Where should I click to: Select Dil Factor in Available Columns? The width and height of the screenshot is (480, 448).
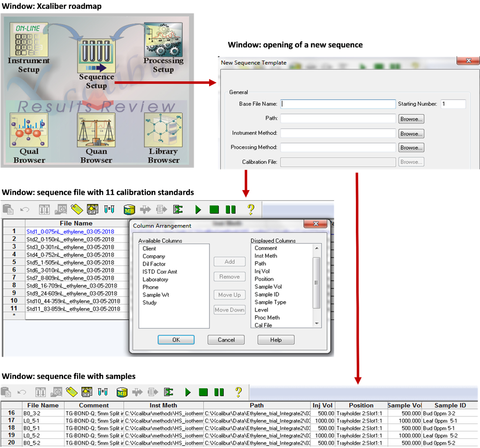click(x=154, y=264)
